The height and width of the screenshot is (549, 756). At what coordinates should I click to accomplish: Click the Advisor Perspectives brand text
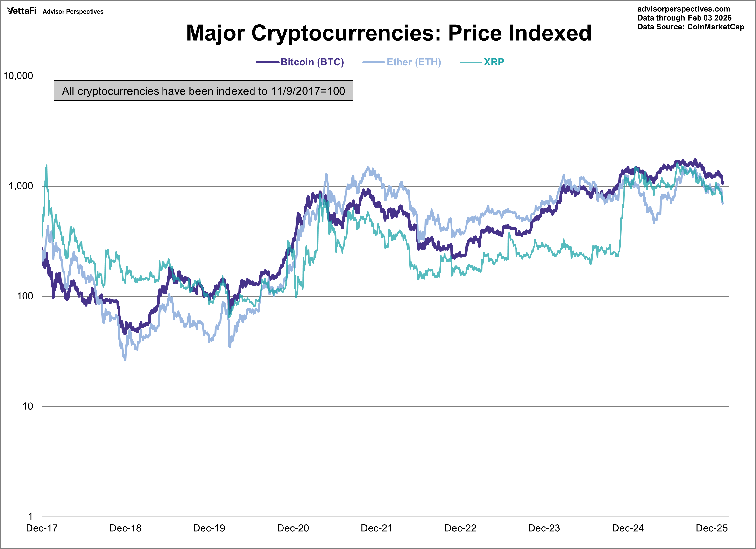pyautogui.click(x=73, y=12)
